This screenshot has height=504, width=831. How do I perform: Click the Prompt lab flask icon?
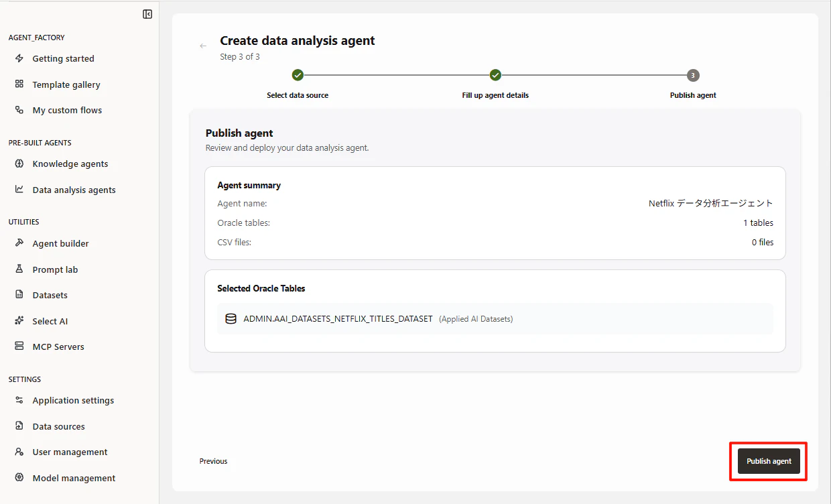[x=19, y=269]
